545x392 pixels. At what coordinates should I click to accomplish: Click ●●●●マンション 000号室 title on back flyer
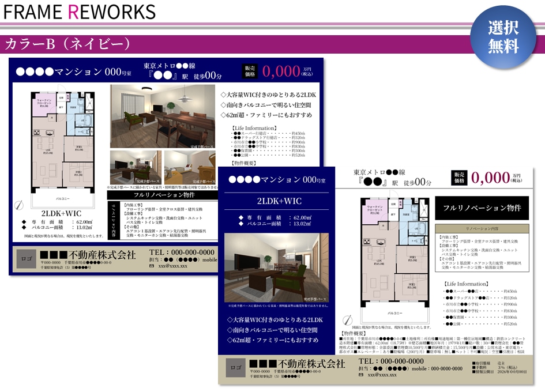click(x=74, y=72)
